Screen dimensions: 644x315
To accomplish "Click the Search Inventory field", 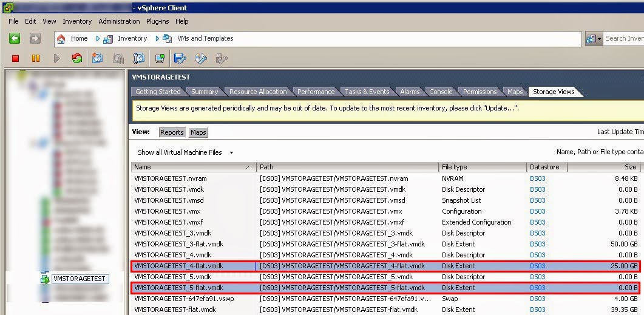I will click(625, 39).
